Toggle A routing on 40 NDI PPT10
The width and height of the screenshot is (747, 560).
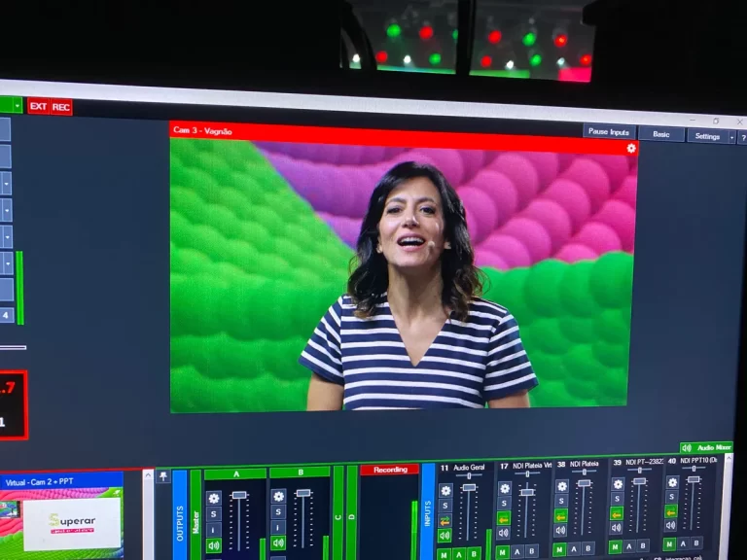coord(684,543)
